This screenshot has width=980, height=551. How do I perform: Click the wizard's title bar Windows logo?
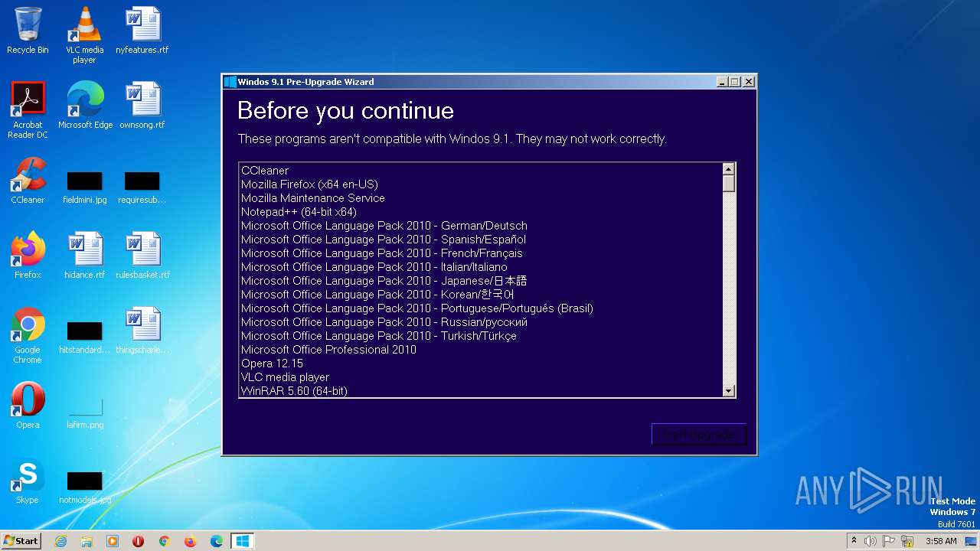[x=230, y=82]
